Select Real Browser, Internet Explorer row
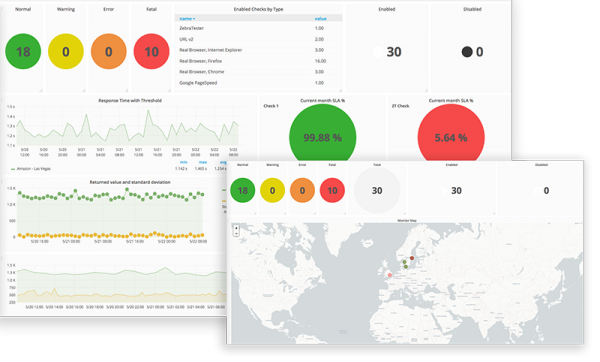The height and width of the screenshot is (362, 600). coord(259,50)
